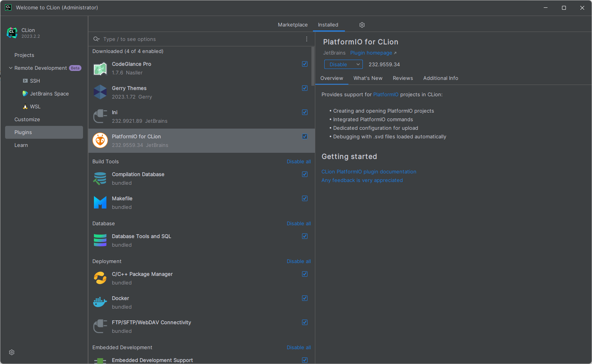592x364 pixels.
Task: Click the 232.9559.34 version text in details
Action: tap(384, 64)
